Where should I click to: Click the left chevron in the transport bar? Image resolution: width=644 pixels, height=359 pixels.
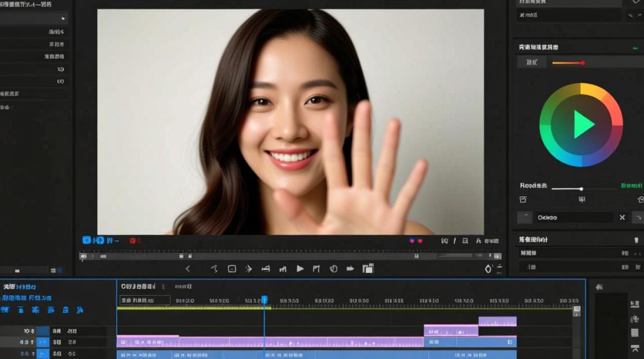click(x=188, y=269)
